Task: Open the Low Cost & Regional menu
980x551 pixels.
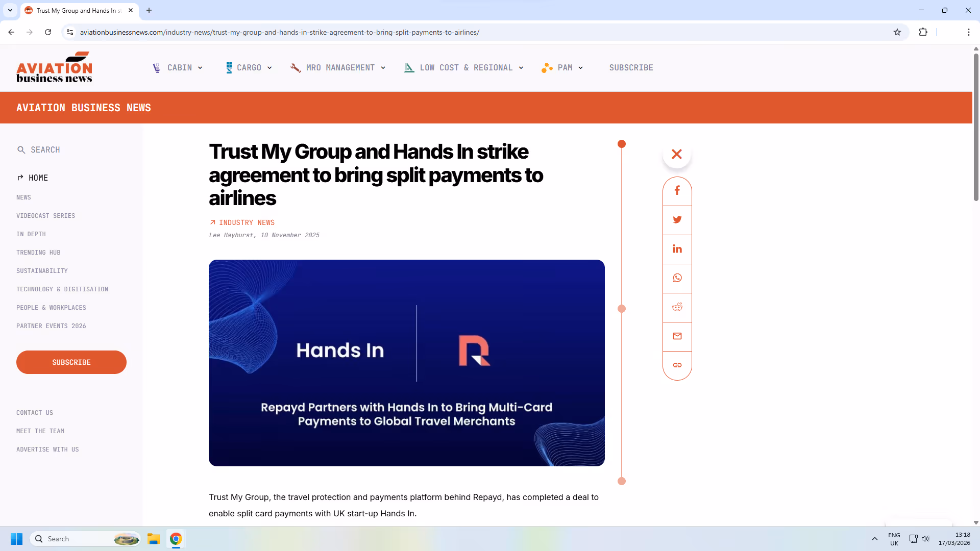Action: coord(466,68)
